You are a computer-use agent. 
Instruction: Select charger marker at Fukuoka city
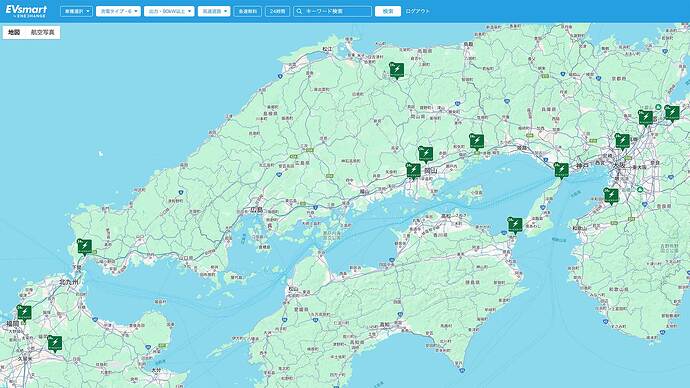[24, 313]
